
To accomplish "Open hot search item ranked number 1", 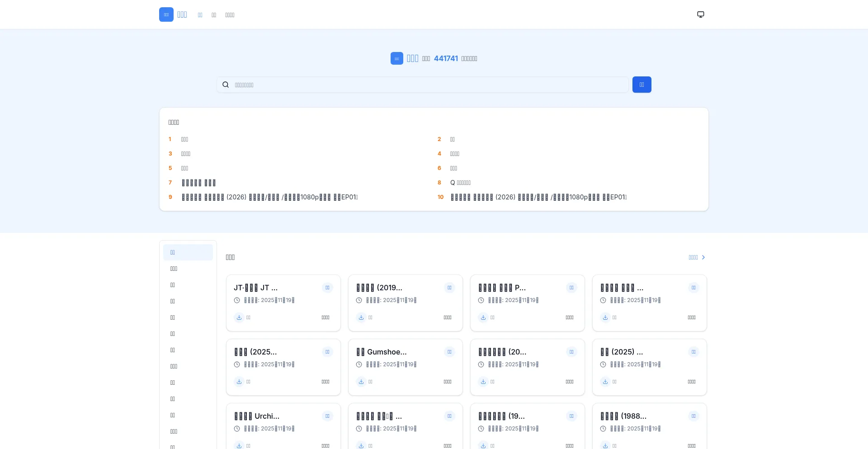I will (x=184, y=139).
